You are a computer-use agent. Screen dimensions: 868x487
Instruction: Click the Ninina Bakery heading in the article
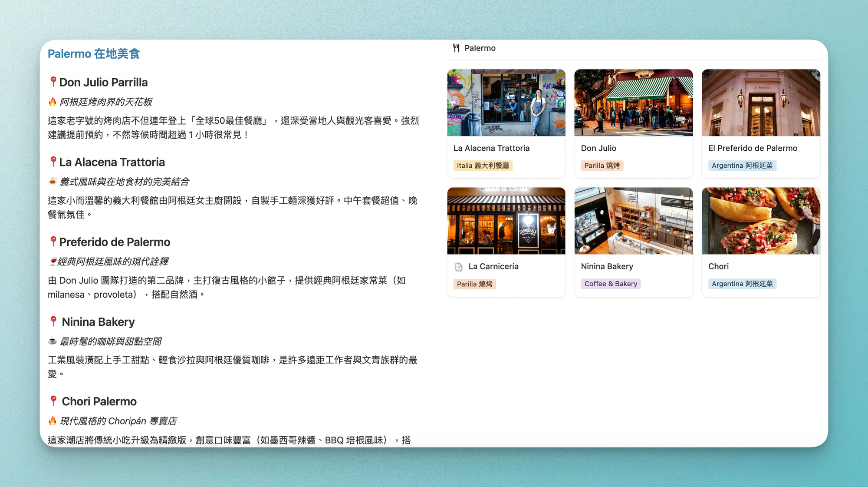tap(98, 322)
